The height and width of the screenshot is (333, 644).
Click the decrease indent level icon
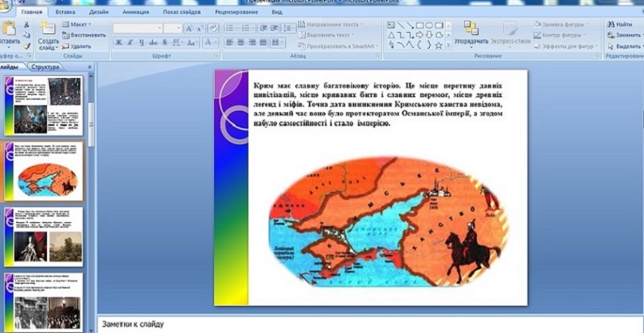(263, 29)
